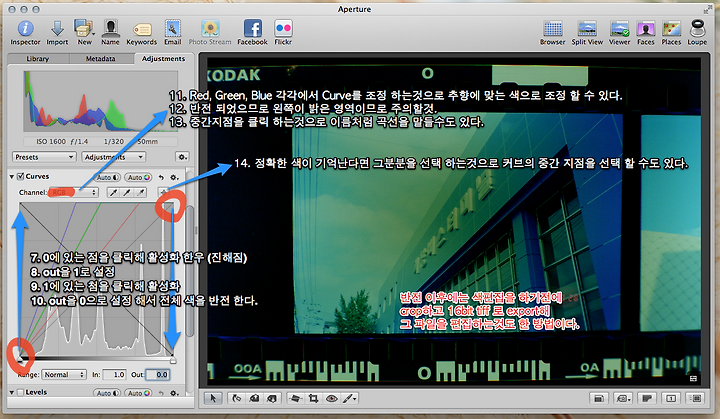
Task: Select the Lift tool
Action: 254,398
